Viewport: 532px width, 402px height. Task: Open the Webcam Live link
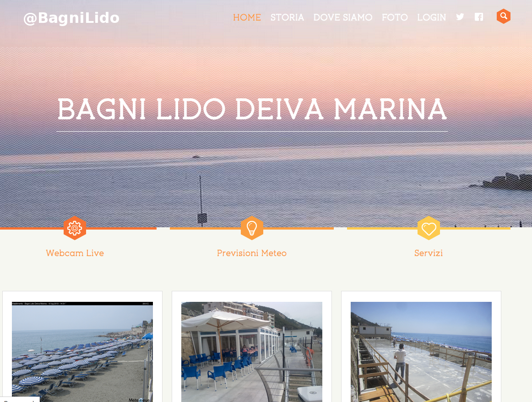pos(75,253)
